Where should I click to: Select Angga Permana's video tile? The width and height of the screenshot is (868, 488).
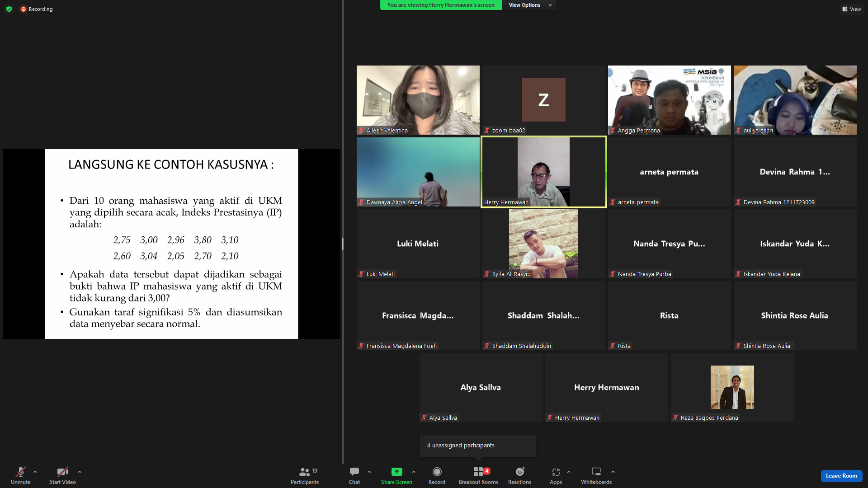pyautogui.click(x=669, y=100)
